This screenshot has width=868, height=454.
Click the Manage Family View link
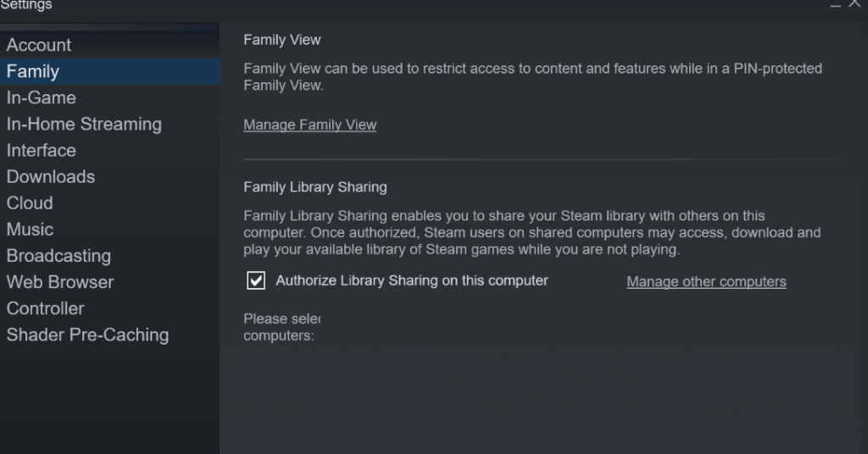310,125
